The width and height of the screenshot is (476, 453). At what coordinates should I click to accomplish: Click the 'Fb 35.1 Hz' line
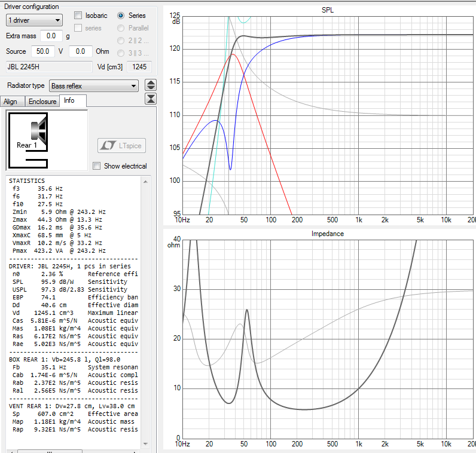(x=75, y=367)
